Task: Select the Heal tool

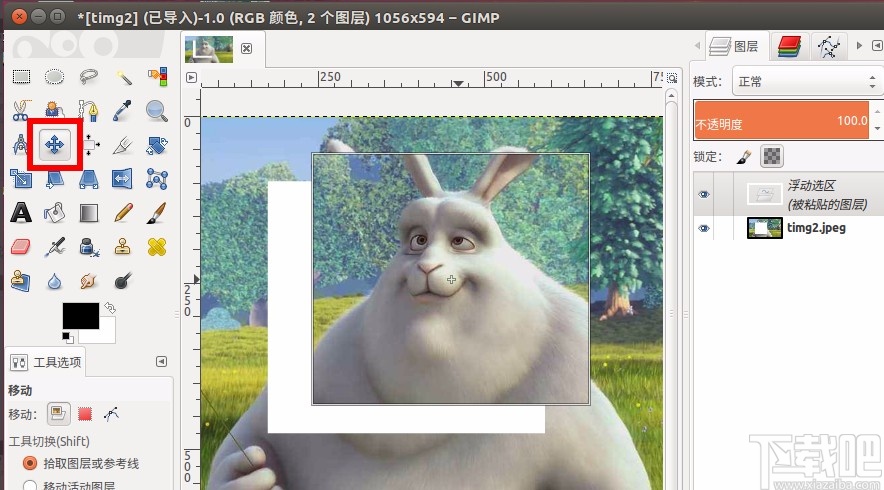Action: pos(157,247)
